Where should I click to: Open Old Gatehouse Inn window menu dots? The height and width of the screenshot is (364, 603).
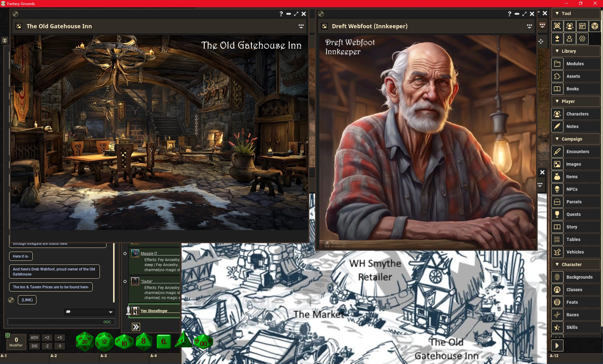click(x=301, y=26)
